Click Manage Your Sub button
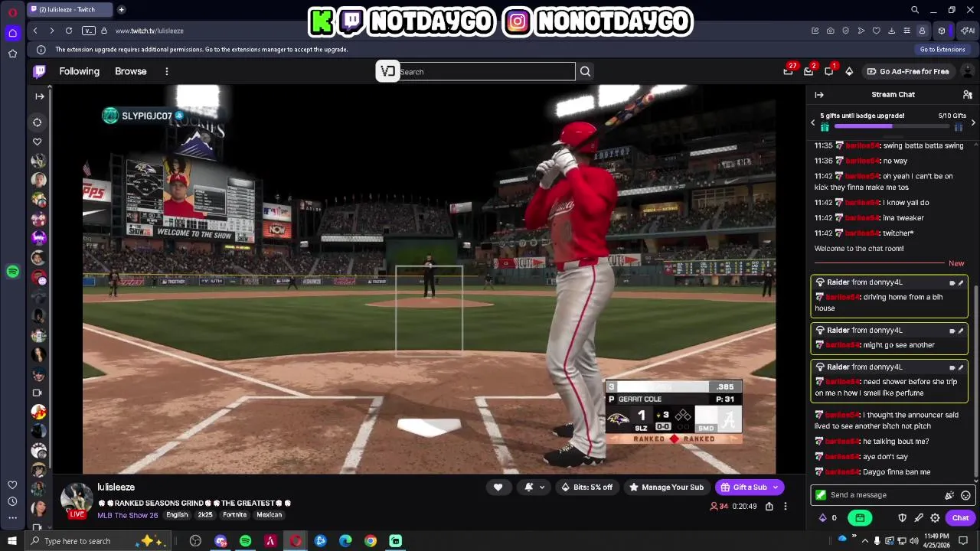 pos(666,487)
